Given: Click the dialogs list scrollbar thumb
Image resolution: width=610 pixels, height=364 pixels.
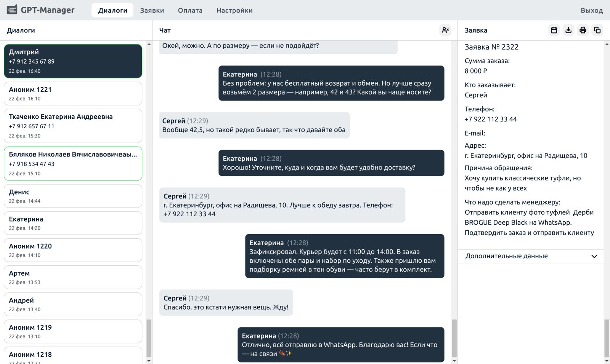Looking at the screenshot, I should (x=149, y=338).
